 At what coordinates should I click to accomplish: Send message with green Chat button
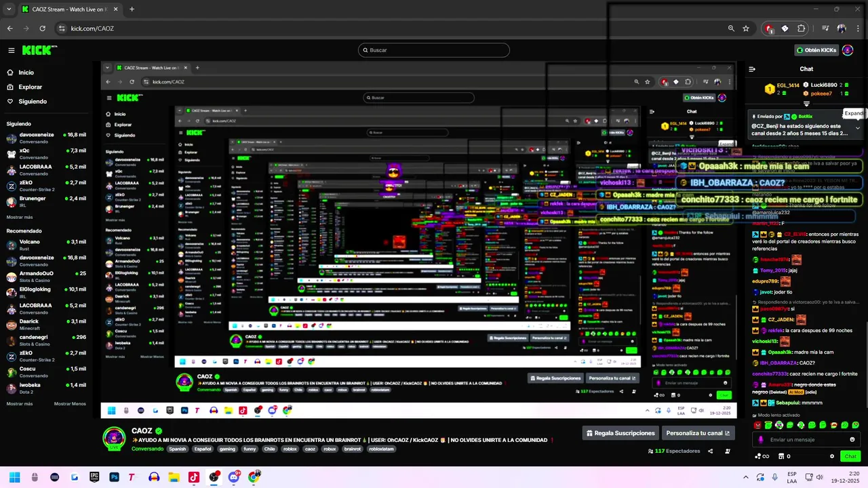[x=850, y=457]
